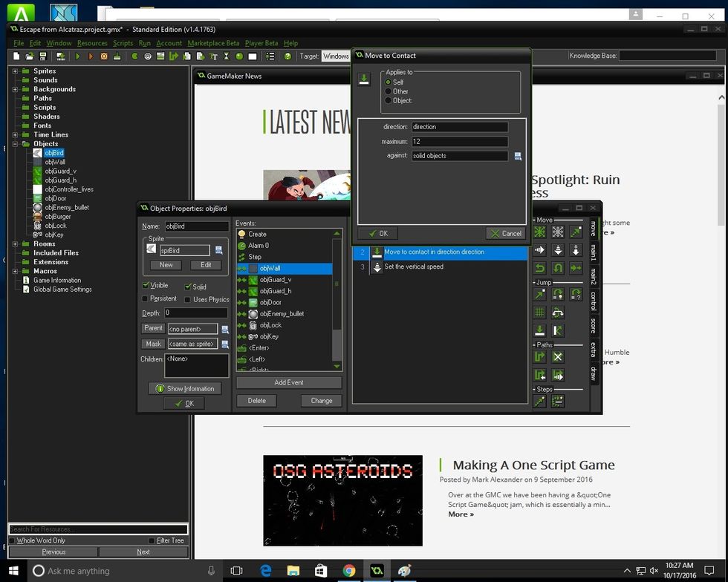Open the Scripts menu
The image size is (728, 582).
[x=123, y=43]
